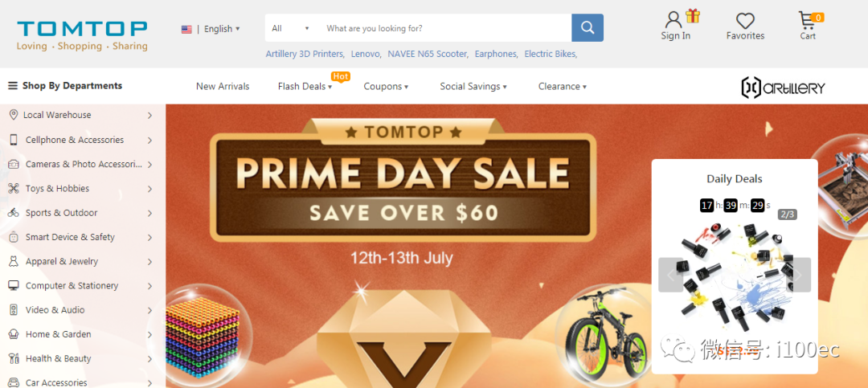This screenshot has height=388, width=868.
Task: Click the magnifying glass search button
Action: click(588, 27)
